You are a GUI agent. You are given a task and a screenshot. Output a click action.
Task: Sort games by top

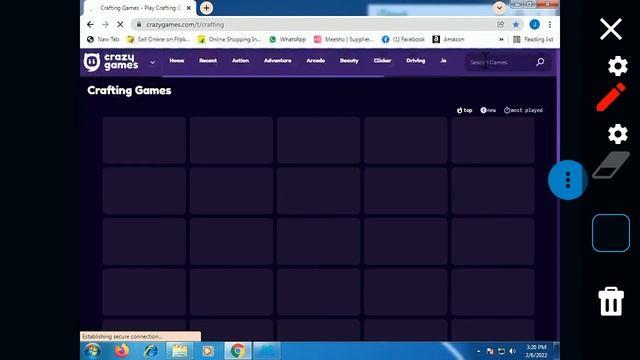coord(464,110)
